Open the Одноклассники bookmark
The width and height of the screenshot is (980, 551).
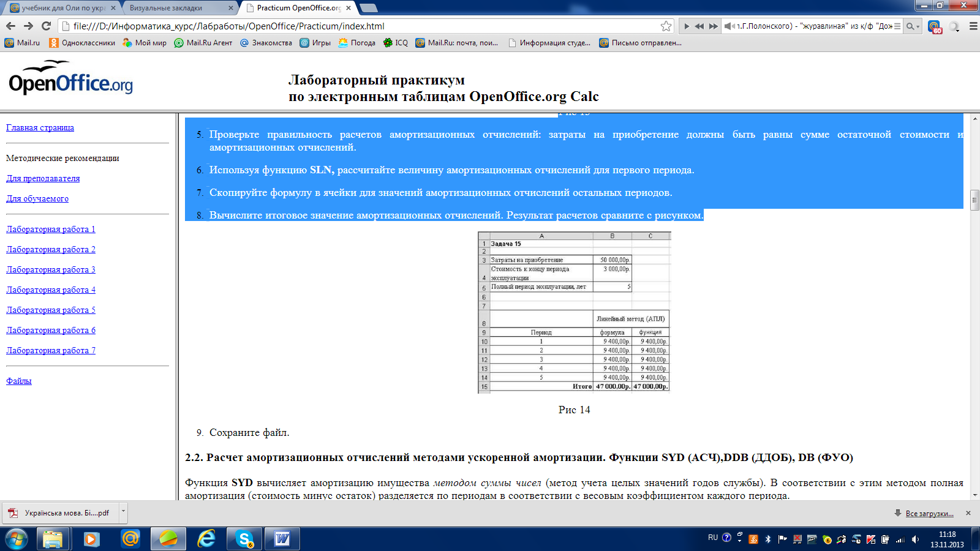pos(82,43)
